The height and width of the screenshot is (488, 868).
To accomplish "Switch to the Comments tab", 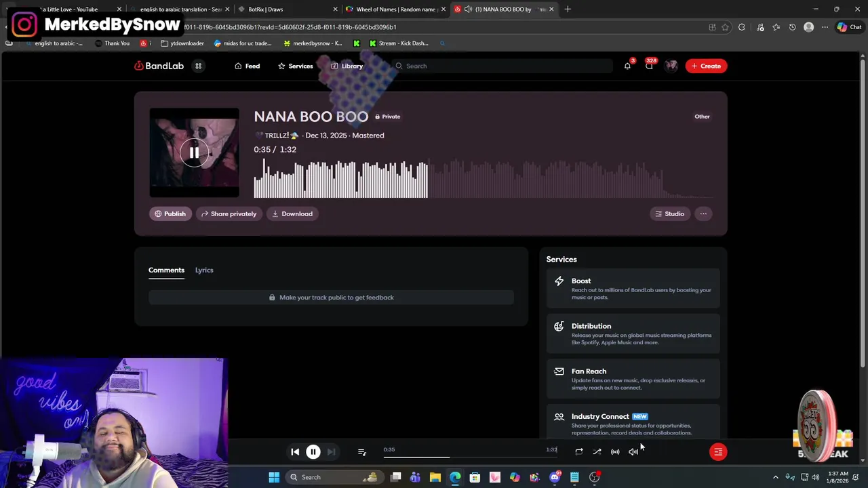I will (166, 270).
